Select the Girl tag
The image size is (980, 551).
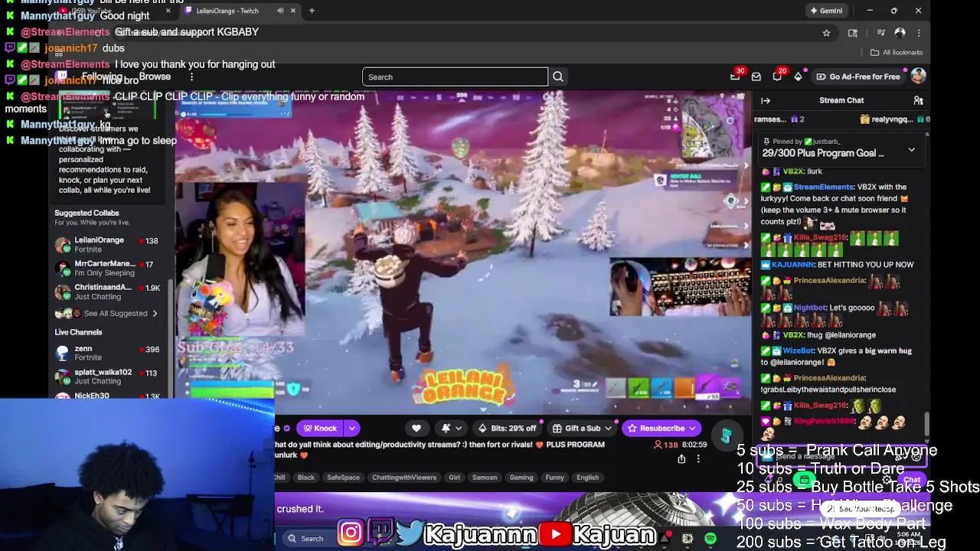(x=454, y=478)
